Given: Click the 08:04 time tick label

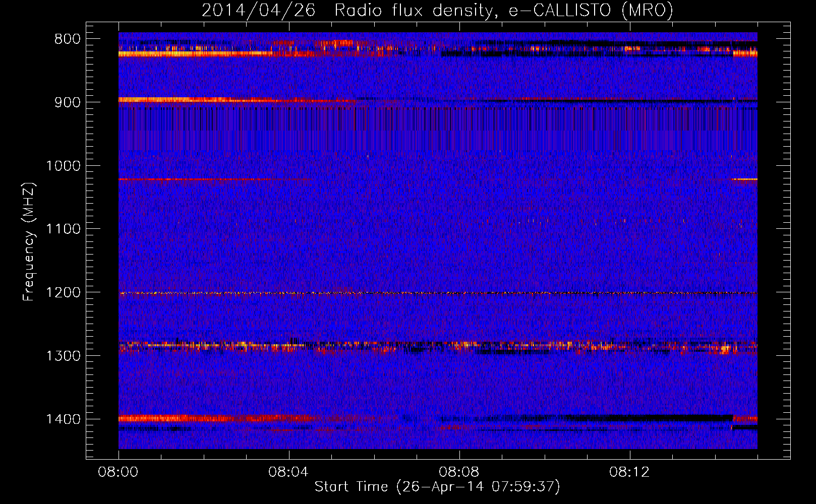Looking at the screenshot, I should [x=288, y=472].
